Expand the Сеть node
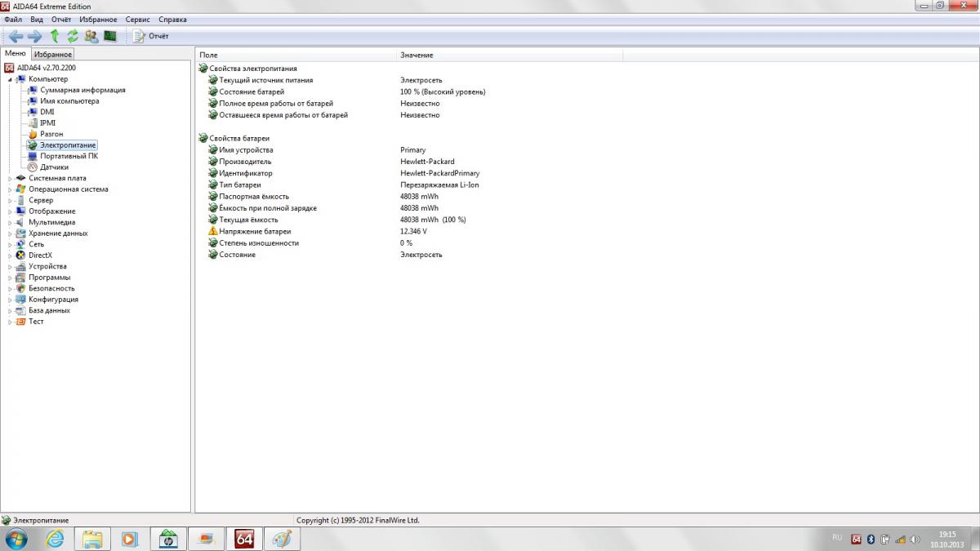The height and width of the screenshot is (551, 980). pos(11,244)
